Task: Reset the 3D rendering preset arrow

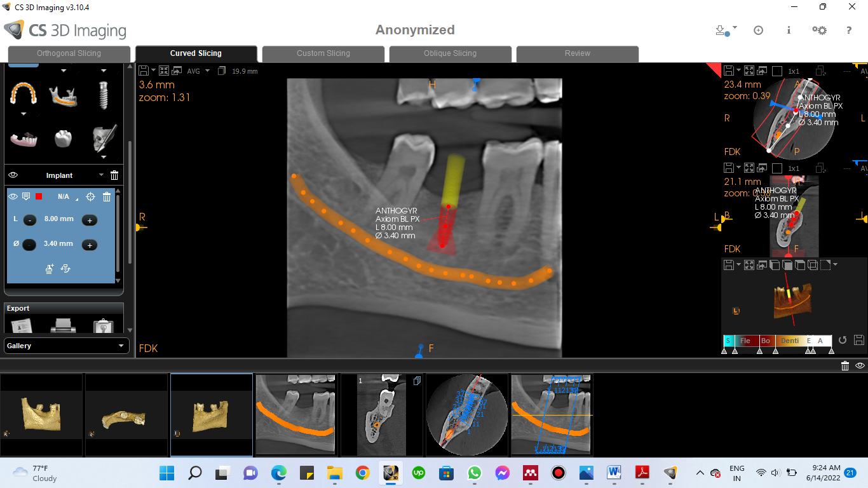Action: pyautogui.click(x=843, y=341)
